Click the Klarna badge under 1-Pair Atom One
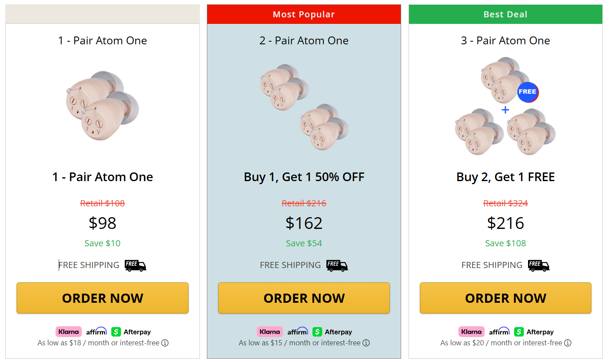The image size is (608, 364). (68, 331)
